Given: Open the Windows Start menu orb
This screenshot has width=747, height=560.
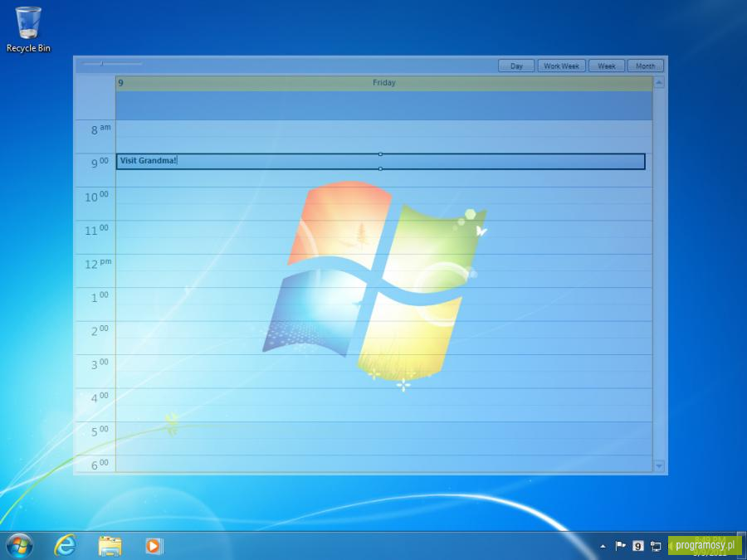Looking at the screenshot, I should pos(20,546).
